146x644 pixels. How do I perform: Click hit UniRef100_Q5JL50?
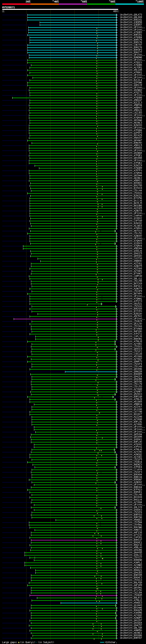[131, 324]
